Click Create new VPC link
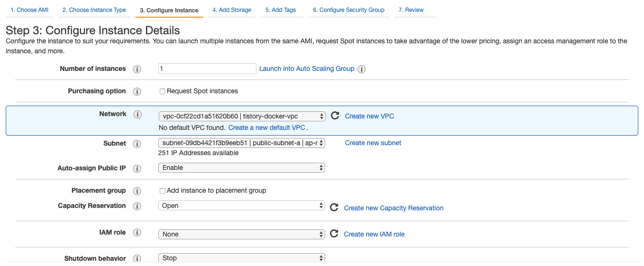 pyautogui.click(x=369, y=116)
